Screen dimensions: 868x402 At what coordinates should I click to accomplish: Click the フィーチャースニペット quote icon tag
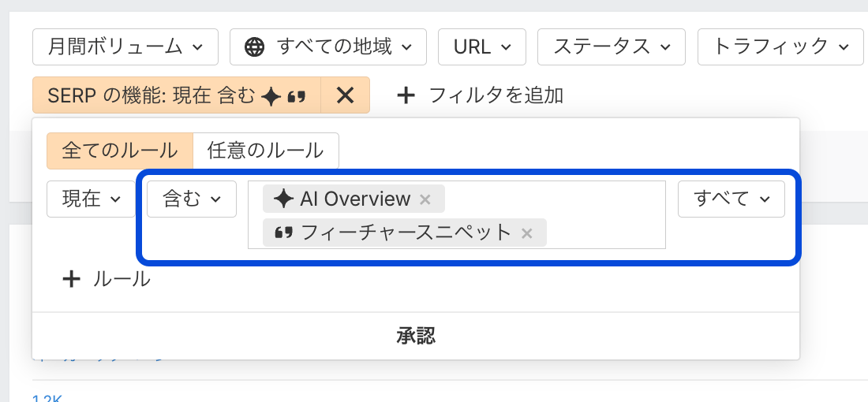point(284,233)
